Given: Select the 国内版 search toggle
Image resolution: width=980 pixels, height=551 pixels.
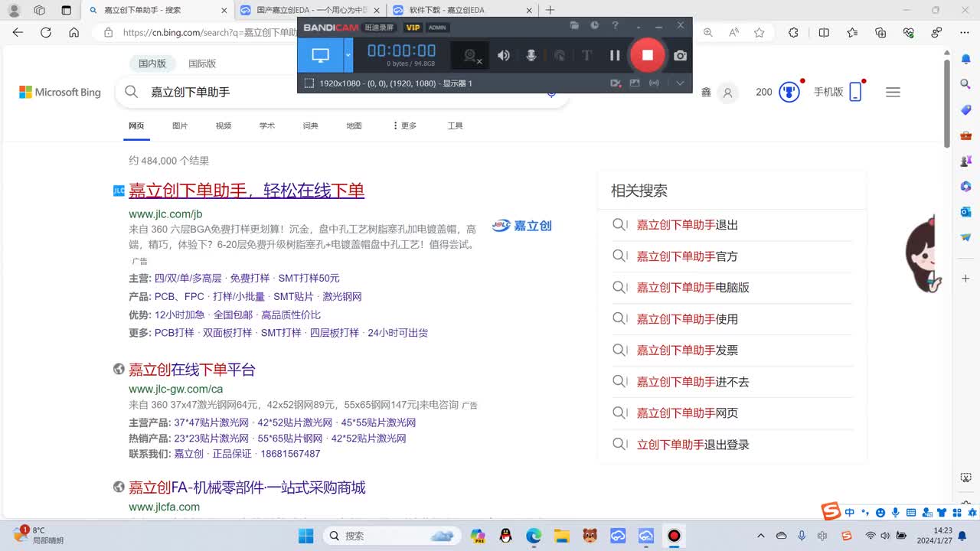Looking at the screenshot, I should (x=152, y=64).
